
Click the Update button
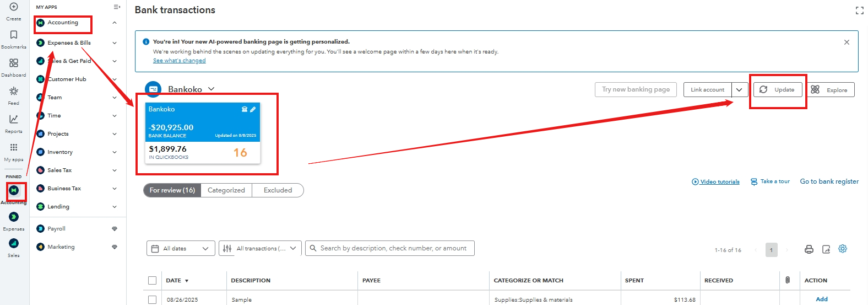click(778, 89)
